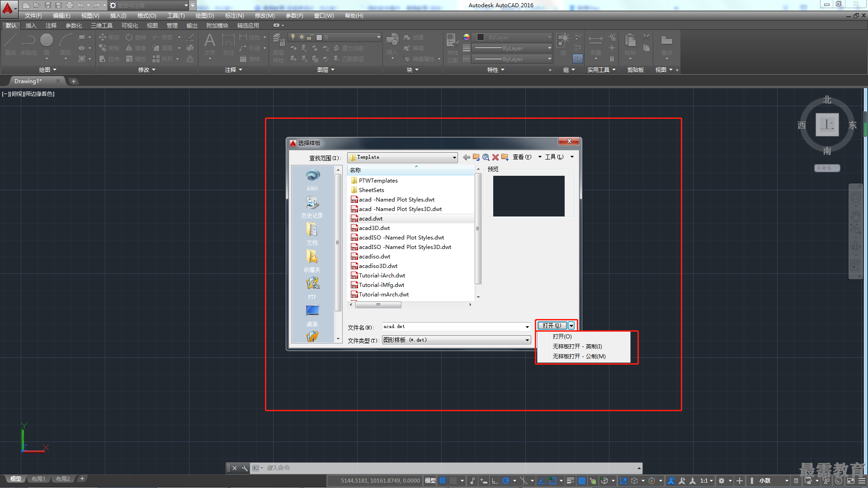Click the 上 face of the ViewCube
Viewport: 868px width, 488px height.
[x=827, y=124]
